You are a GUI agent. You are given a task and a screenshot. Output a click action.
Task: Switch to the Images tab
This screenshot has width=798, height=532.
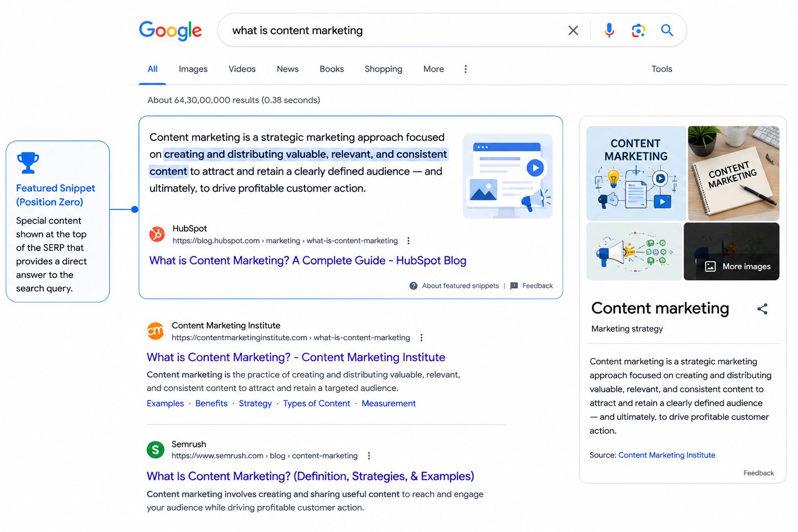pos(193,69)
